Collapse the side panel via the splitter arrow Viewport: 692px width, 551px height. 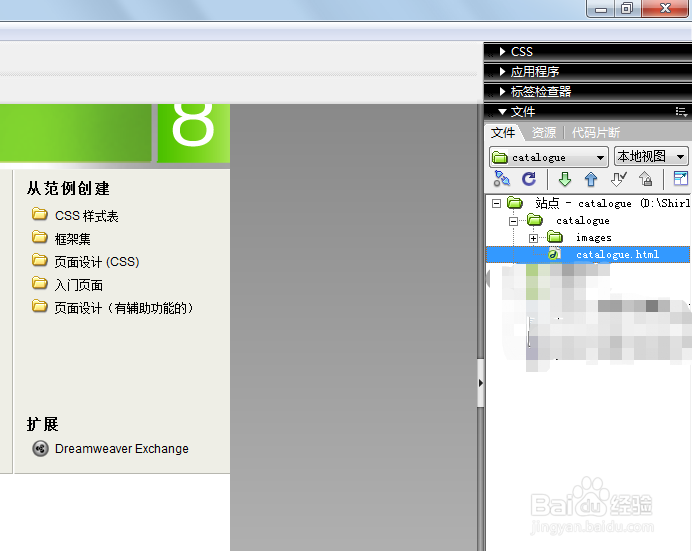481,383
